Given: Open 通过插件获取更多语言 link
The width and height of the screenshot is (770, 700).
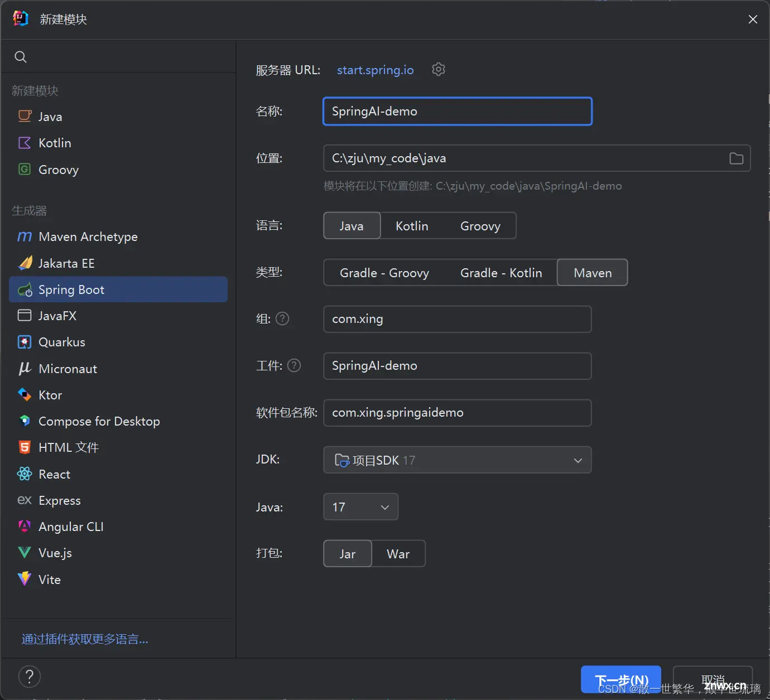Looking at the screenshot, I should point(85,639).
